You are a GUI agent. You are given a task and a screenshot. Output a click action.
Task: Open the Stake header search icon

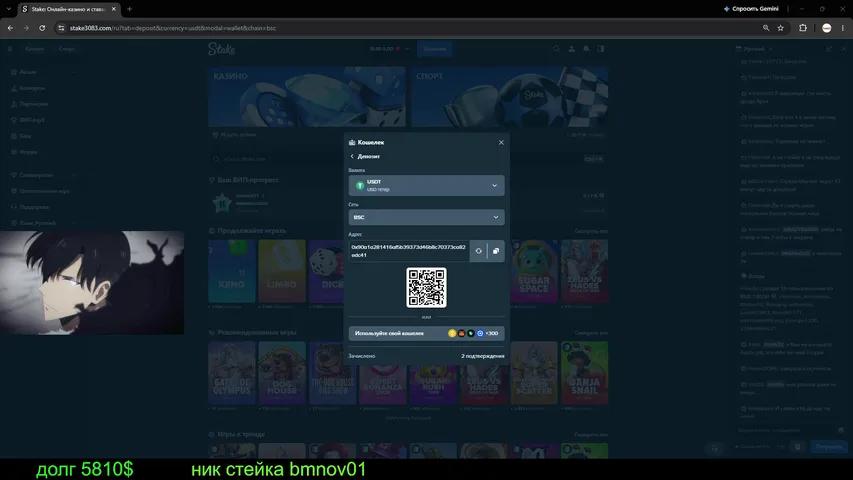(x=557, y=48)
